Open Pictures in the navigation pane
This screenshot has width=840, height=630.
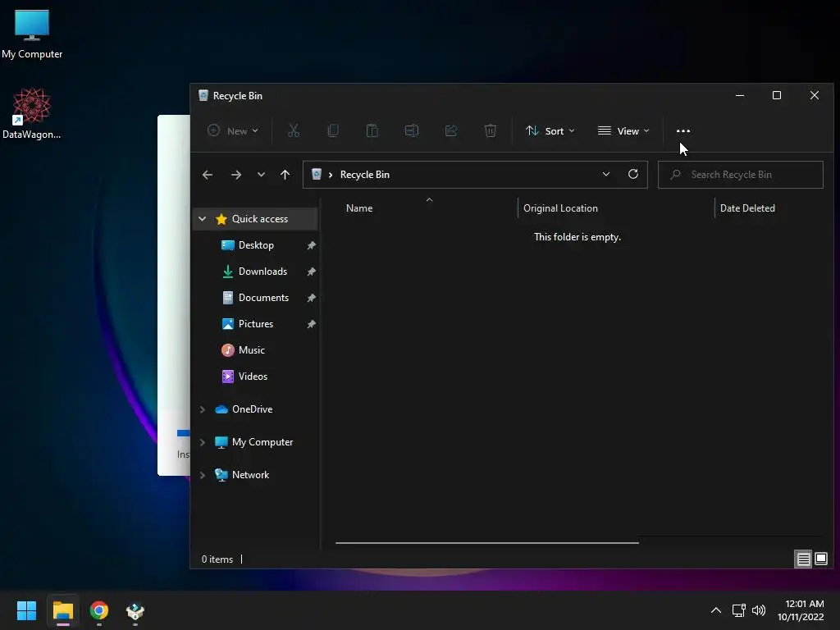(256, 323)
